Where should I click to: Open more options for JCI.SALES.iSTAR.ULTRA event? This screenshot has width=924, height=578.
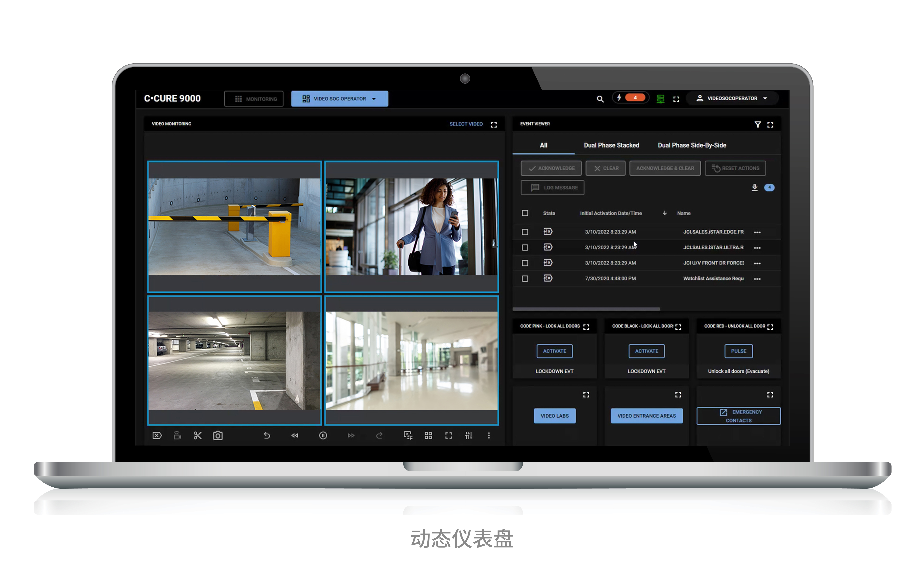tap(757, 248)
